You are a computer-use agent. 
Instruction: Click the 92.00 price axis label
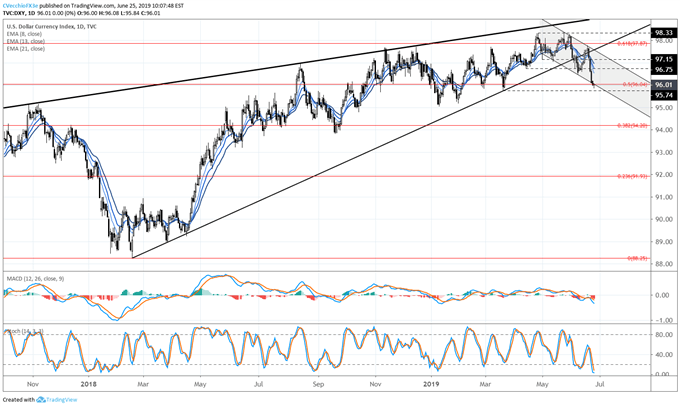pos(664,174)
